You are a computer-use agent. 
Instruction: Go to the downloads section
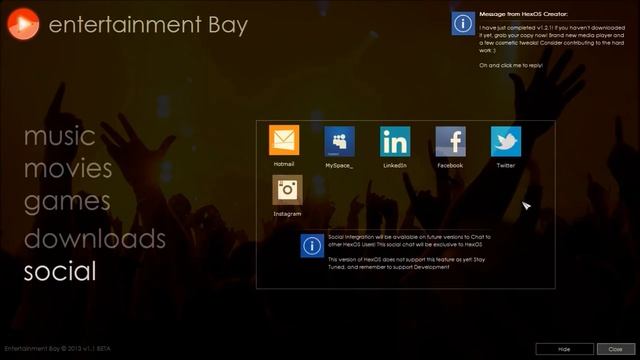tap(95, 238)
